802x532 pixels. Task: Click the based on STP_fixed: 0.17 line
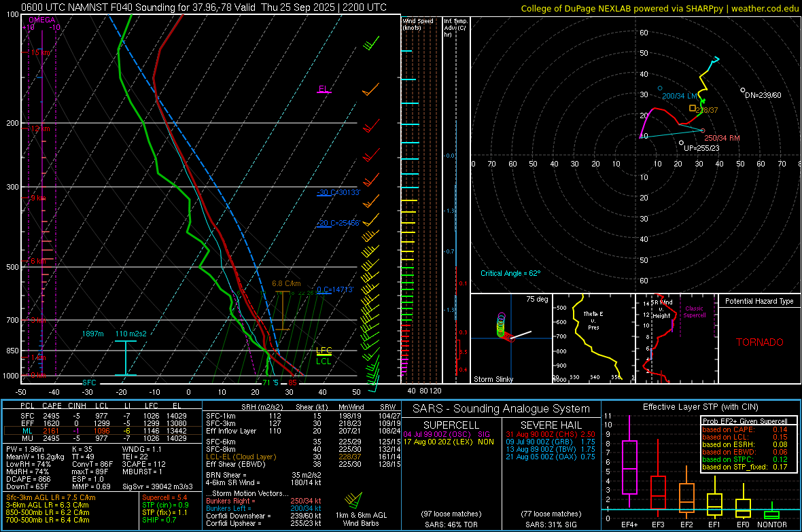point(745,467)
